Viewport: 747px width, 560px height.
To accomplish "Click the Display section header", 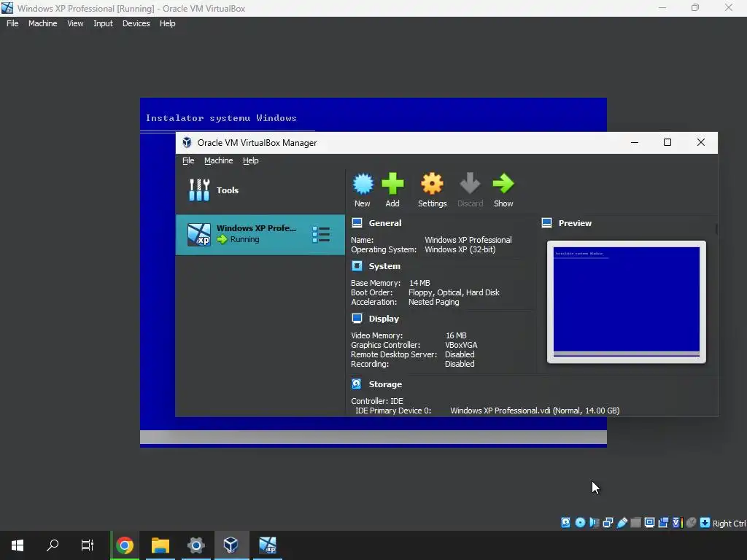I will pos(384,319).
